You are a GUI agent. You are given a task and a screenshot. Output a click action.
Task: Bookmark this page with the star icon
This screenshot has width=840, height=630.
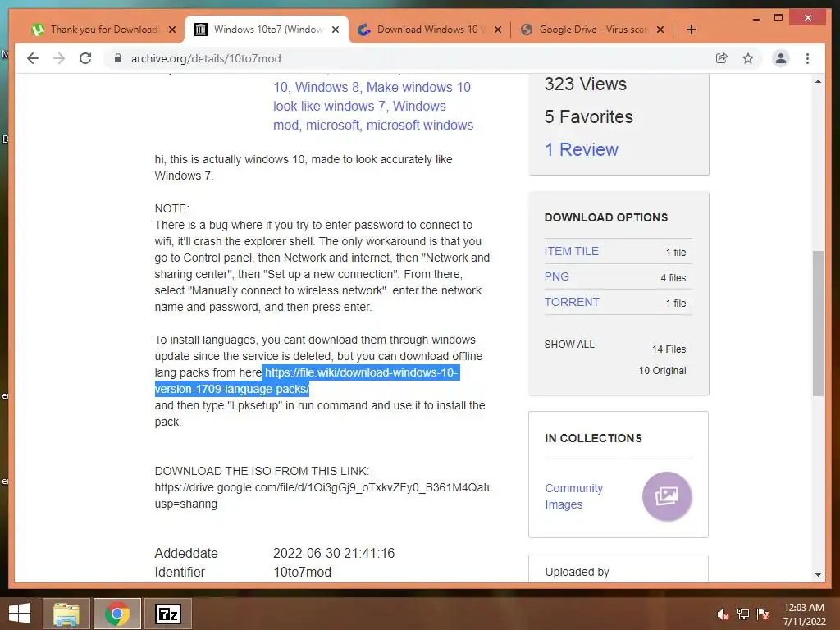(x=748, y=58)
